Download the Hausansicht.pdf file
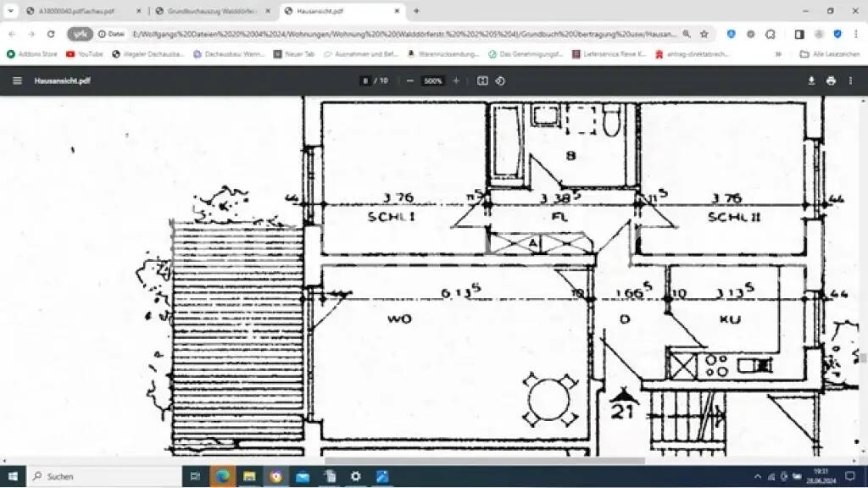868x488 pixels. [811, 80]
